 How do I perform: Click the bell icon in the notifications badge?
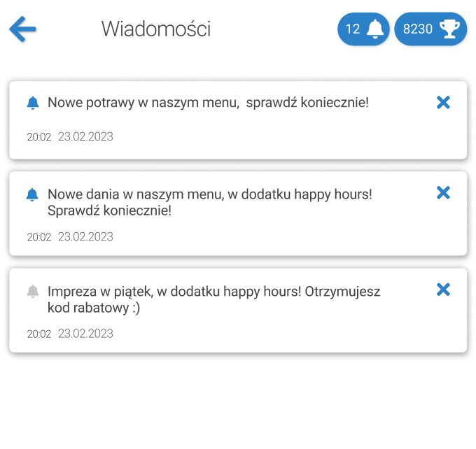[375, 29]
